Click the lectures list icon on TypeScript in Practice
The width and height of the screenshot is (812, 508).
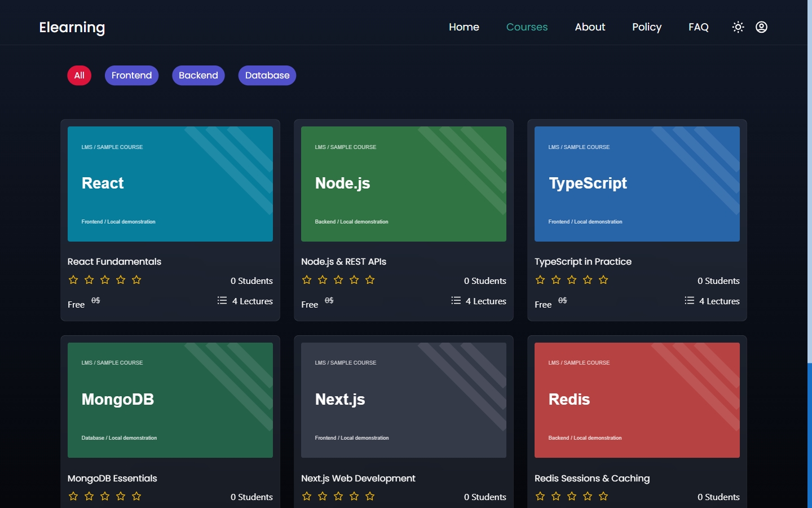(x=689, y=300)
